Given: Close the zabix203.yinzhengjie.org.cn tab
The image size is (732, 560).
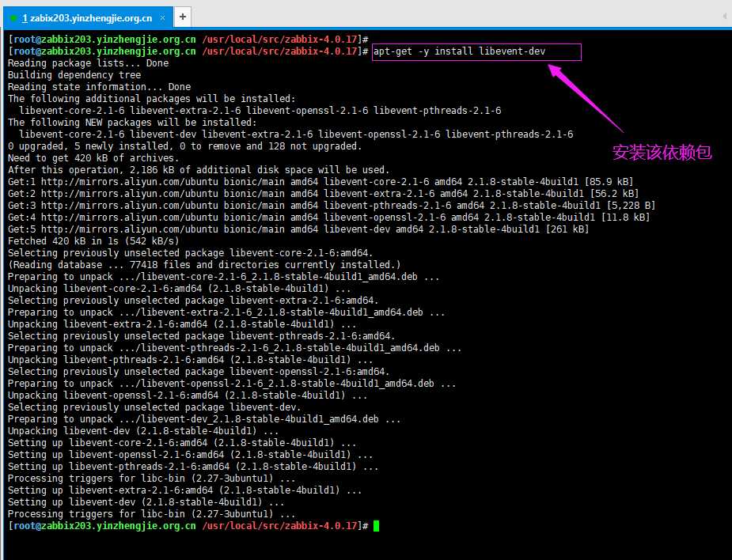Looking at the screenshot, I should click(x=162, y=17).
